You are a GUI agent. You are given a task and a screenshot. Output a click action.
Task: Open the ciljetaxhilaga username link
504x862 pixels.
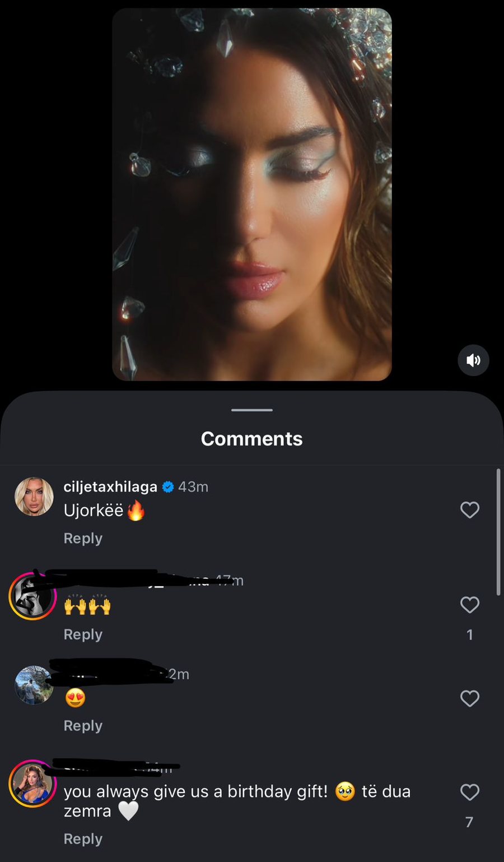[110, 487]
